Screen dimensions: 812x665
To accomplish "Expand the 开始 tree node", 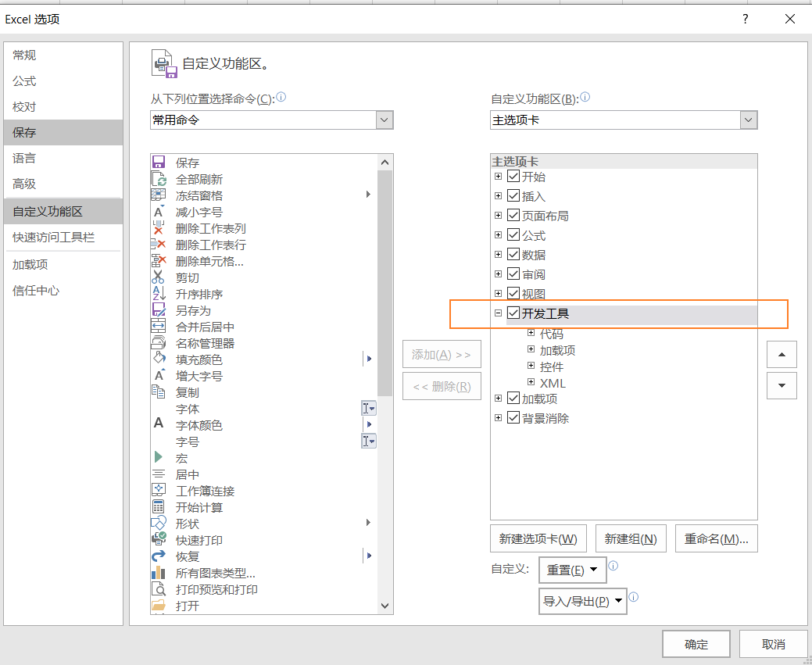I will coord(498,176).
